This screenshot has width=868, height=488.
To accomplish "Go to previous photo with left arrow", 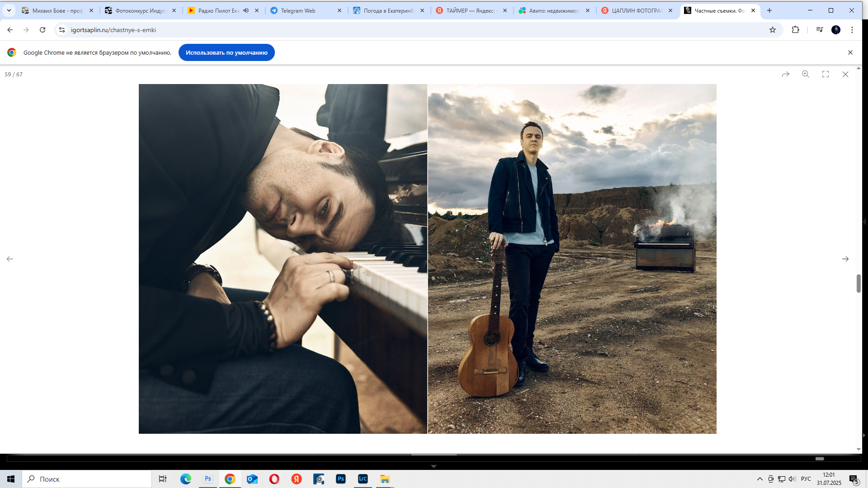I will [10, 259].
